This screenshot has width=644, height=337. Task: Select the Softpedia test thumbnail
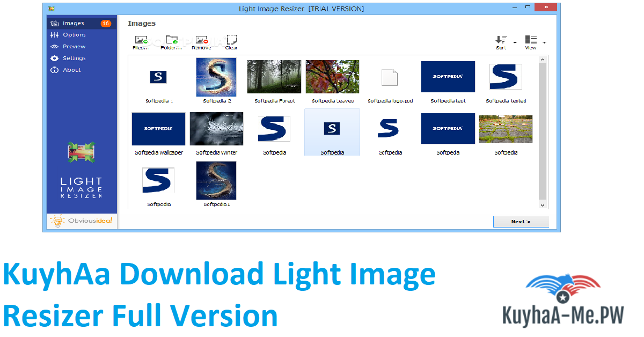coord(448,77)
